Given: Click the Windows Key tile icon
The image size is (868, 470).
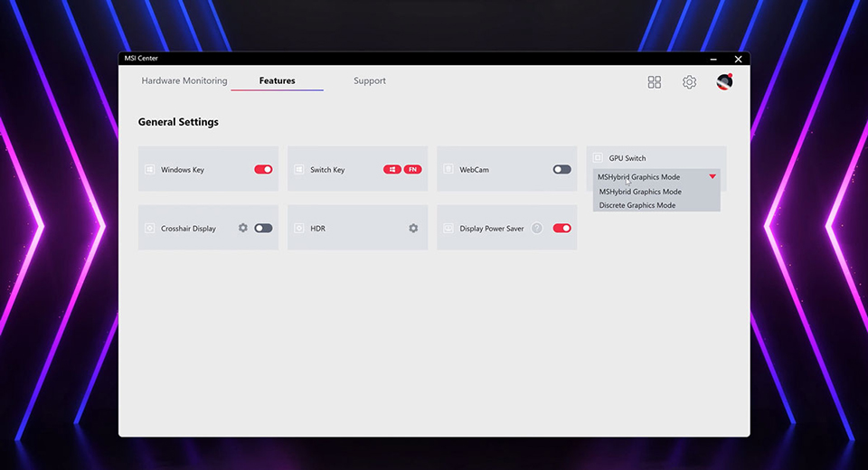Looking at the screenshot, I should pos(150,170).
